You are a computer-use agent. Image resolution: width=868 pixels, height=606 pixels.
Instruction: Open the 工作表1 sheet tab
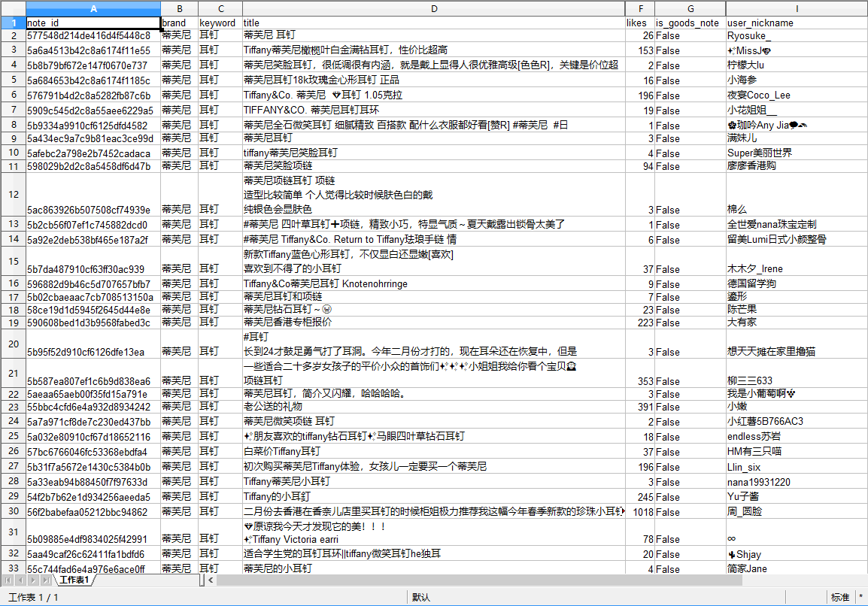74,580
